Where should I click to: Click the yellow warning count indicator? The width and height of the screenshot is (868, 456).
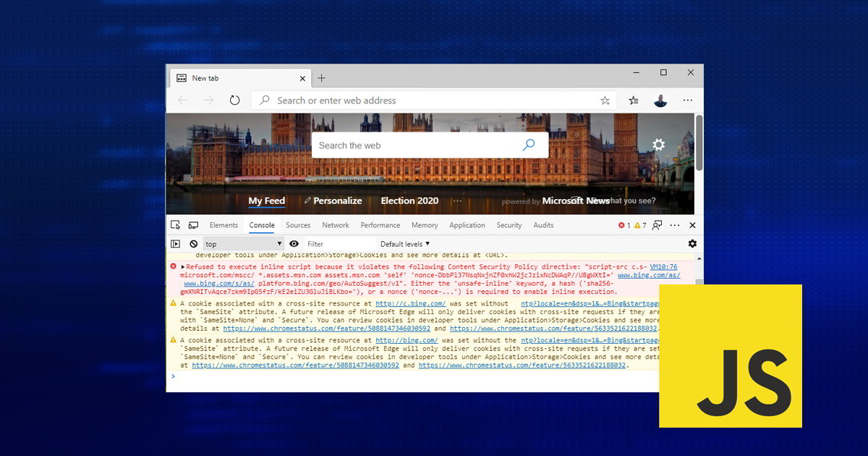(x=640, y=225)
